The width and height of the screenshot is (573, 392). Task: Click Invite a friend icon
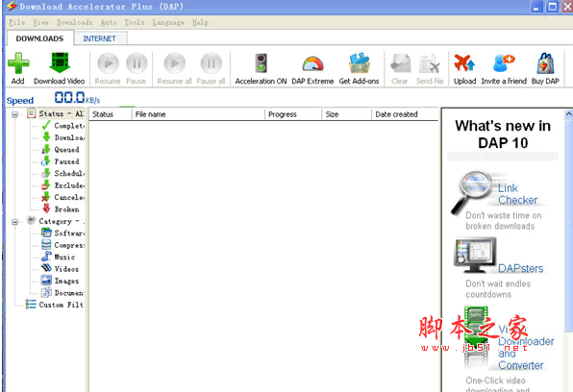tap(504, 63)
